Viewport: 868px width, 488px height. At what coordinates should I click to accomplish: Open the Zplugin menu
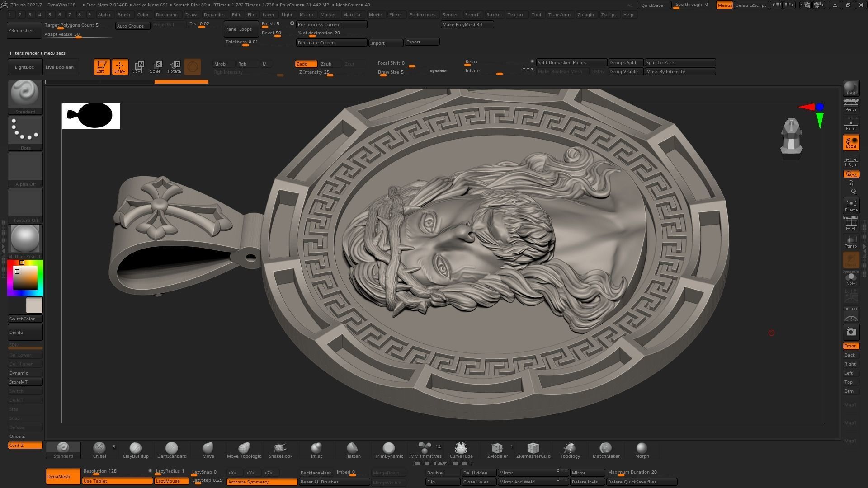tap(585, 14)
